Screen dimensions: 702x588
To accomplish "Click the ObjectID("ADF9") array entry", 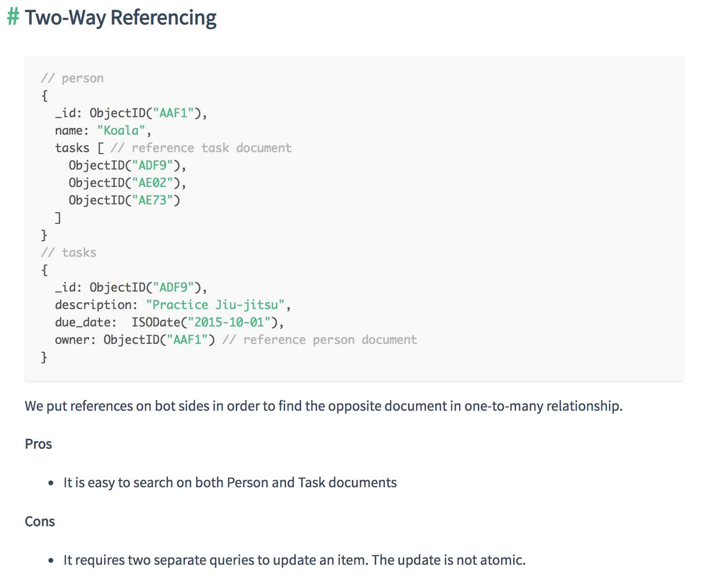I will click(127, 165).
